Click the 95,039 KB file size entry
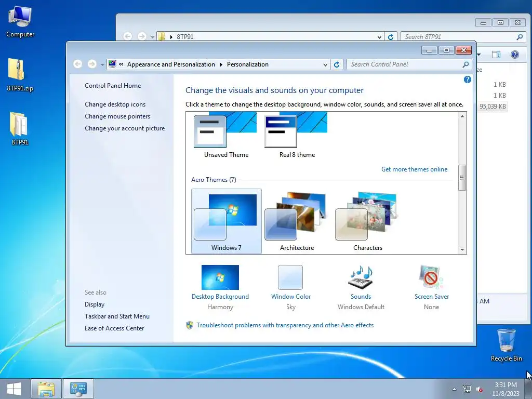Image resolution: width=532 pixels, height=399 pixels. click(493, 107)
